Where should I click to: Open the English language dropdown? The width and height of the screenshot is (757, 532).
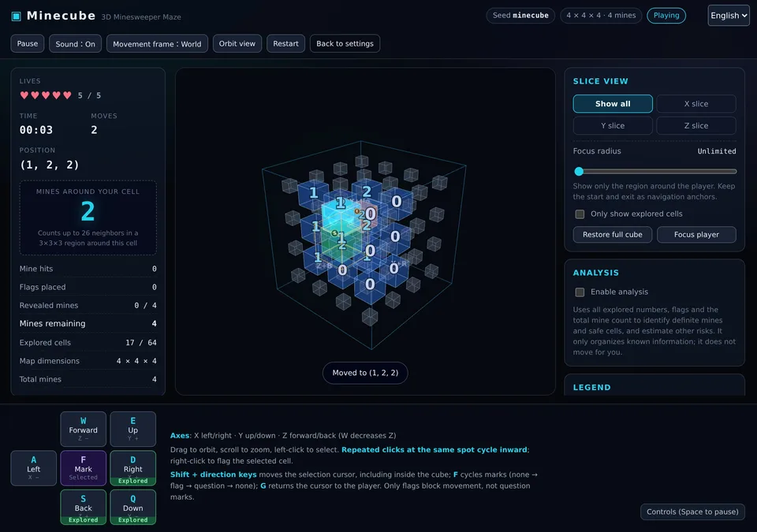tap(729, 16)
